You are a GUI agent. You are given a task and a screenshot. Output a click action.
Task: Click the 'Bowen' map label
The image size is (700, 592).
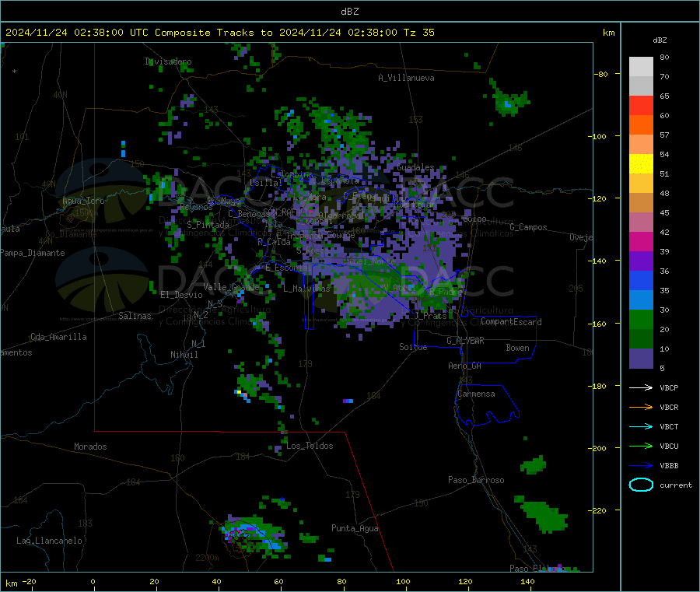point(517,348)
